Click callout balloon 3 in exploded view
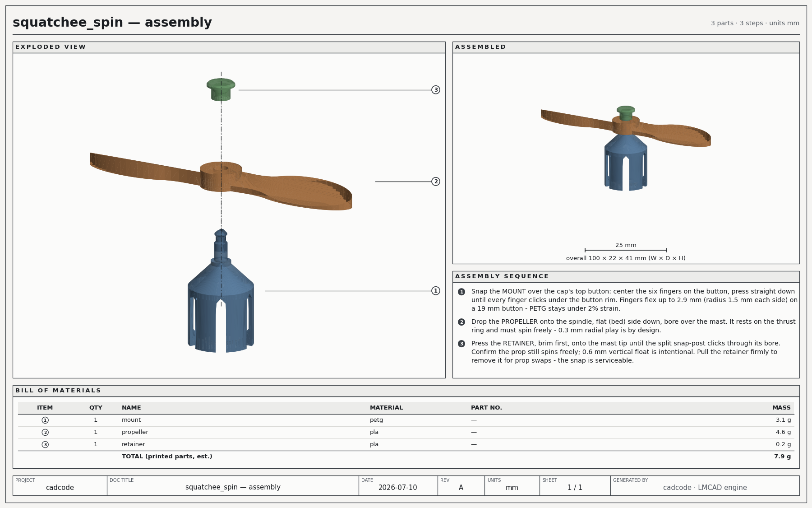 coord(436,90)
